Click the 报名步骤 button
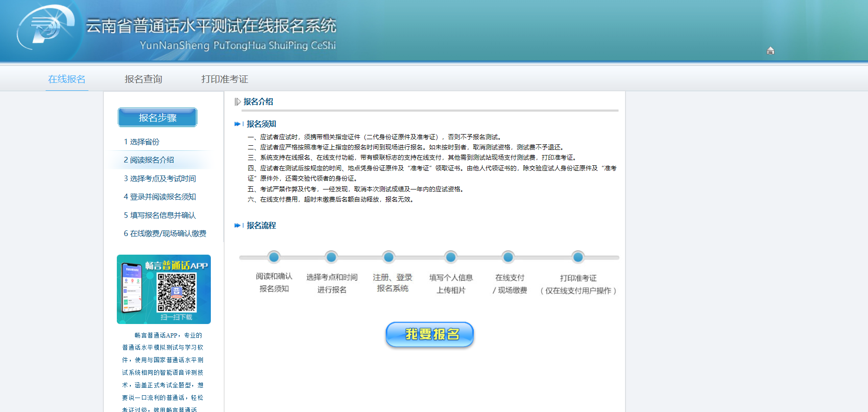Screen dimensions: 868x412 pos(157,117)
